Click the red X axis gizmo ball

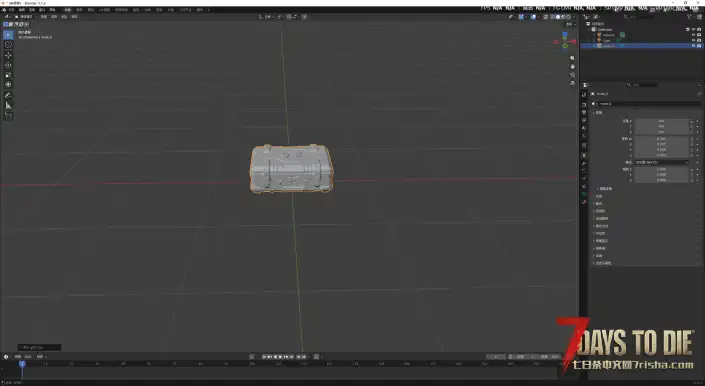click(x=574, y=42)
